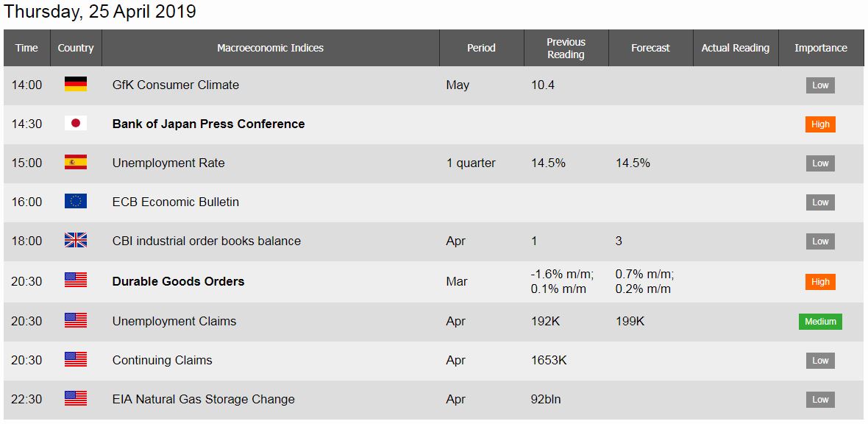This screenshot has width=868, height=424.
Task: Click Low badge for GfK Consumer Climate
Action: click(x=820, y=85)
